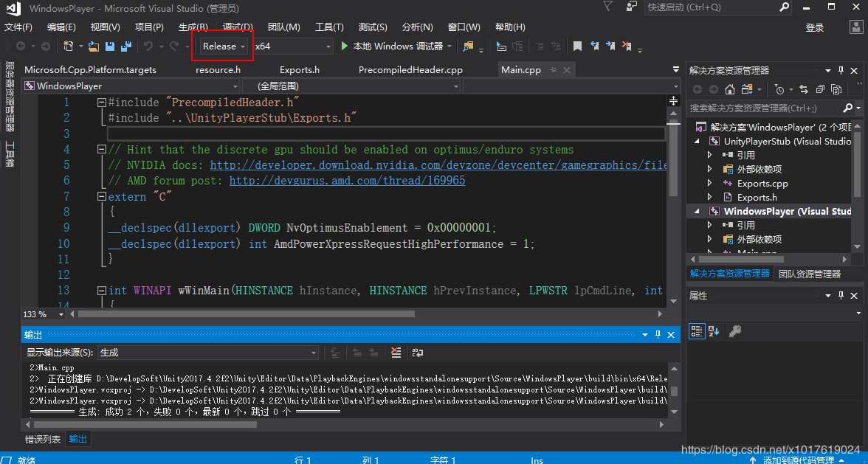
Task: Open the 全局范围 scope dropdown
Action: coord(351,86)
